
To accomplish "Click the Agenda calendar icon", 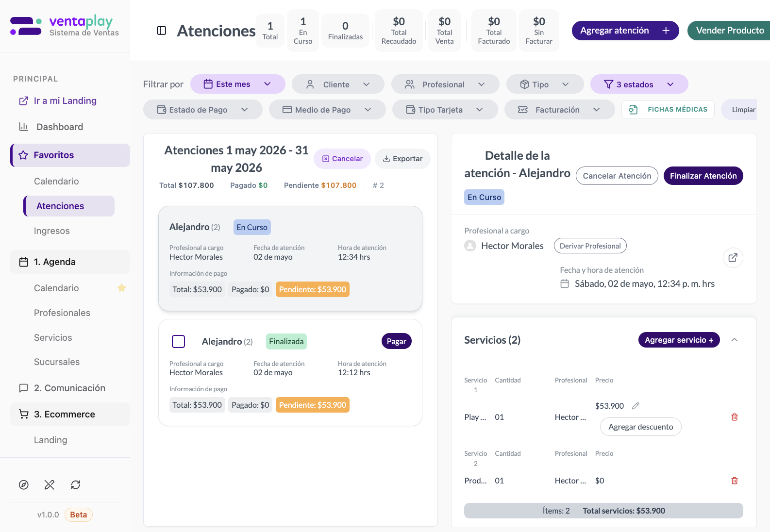I will pos(24,262).
